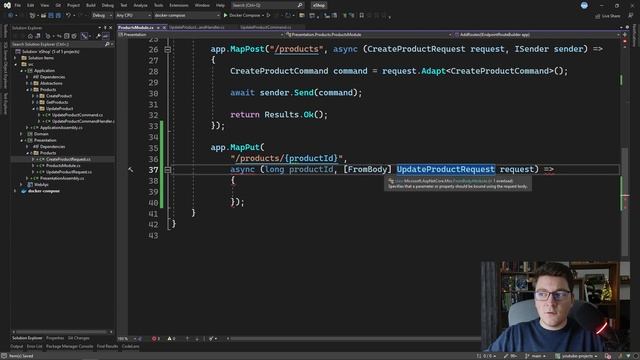Pin the Solution Explorer panel

coord(105,28)
